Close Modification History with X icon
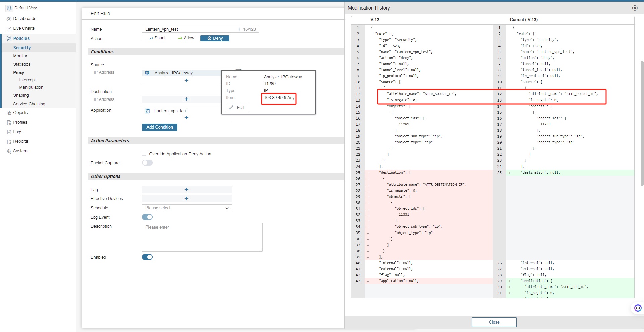The image size is (644, 332). point(635,8)
